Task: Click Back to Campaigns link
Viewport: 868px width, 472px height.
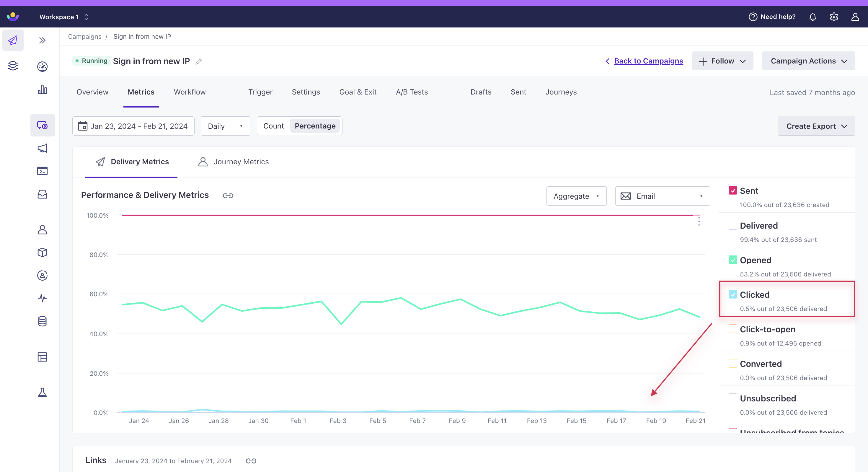Action: click(648, 61)
